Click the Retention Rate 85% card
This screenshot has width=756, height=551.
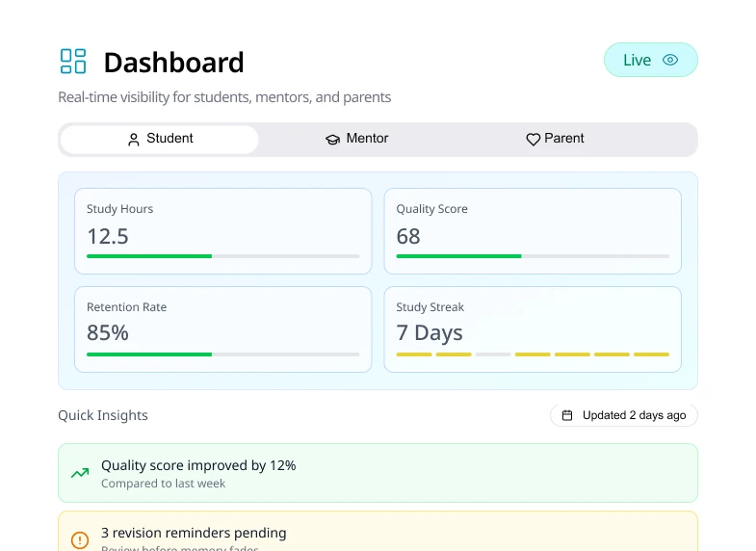(222, 328)
